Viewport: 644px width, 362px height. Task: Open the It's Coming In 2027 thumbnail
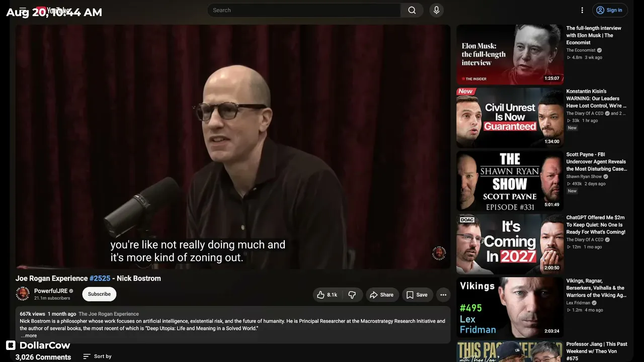pos(510,244)
